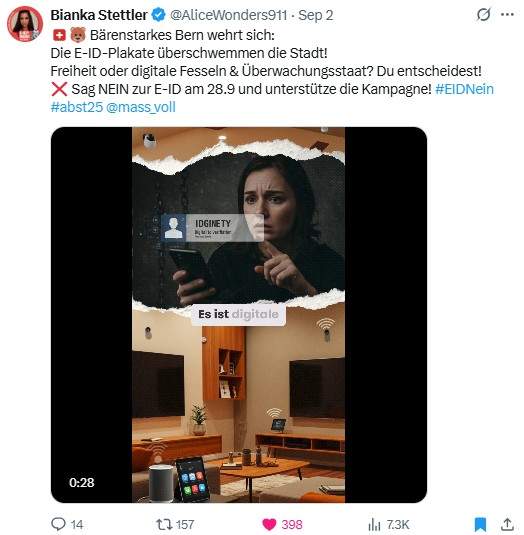View analytics via bar chart icon
The height and width of the screenshot is (535, 524).
coord(374,524)
